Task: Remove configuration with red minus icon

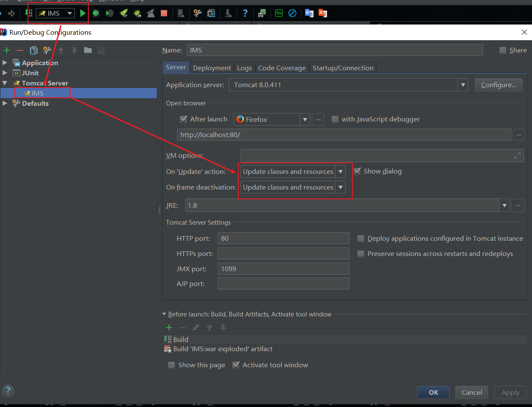Action: pyautogui.click(x=20, y=50)
